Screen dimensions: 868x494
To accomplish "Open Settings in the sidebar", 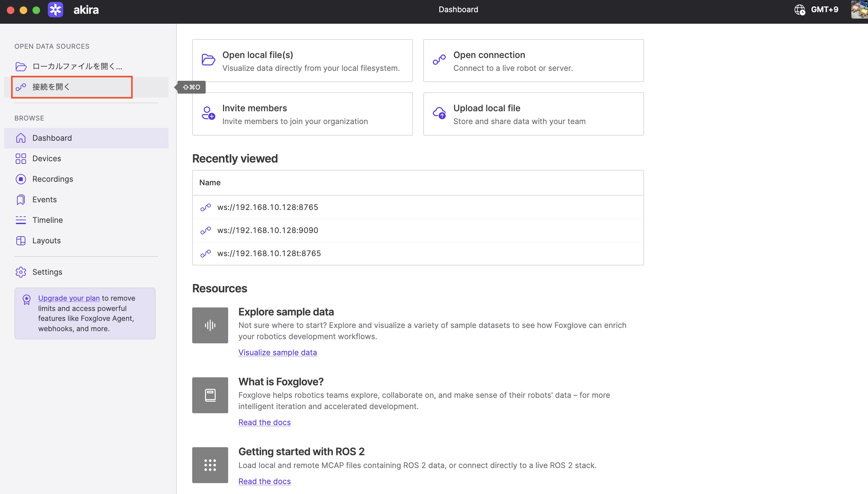I will coord(86,272).
